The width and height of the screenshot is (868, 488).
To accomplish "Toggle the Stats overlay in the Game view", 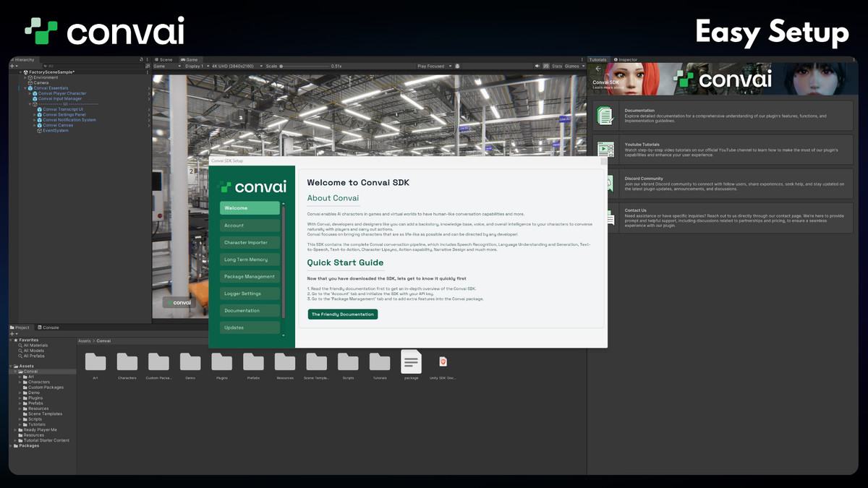I will tap(557, 66).
